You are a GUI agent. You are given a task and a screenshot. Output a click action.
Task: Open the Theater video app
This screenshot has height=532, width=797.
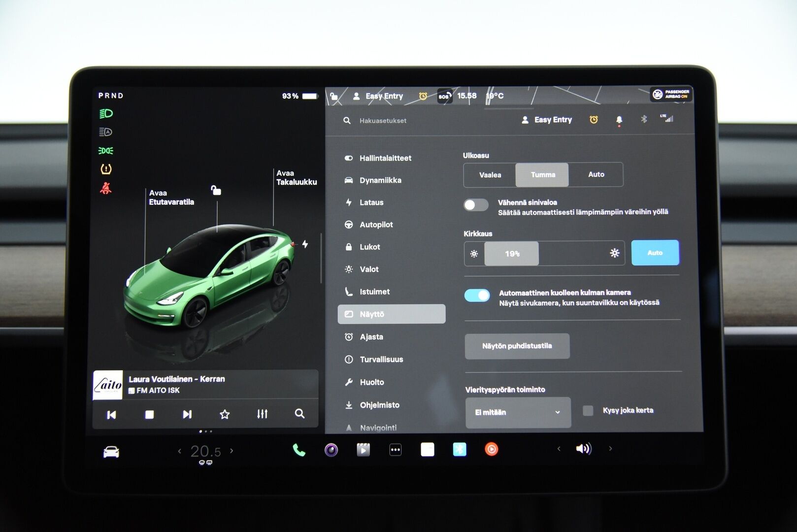364,449
